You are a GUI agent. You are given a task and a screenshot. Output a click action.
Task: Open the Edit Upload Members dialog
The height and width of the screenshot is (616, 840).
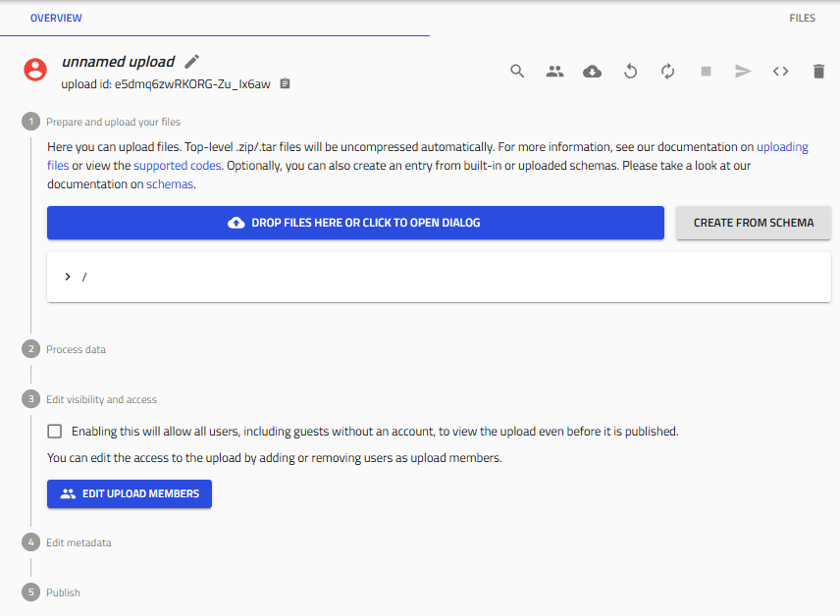130,493
